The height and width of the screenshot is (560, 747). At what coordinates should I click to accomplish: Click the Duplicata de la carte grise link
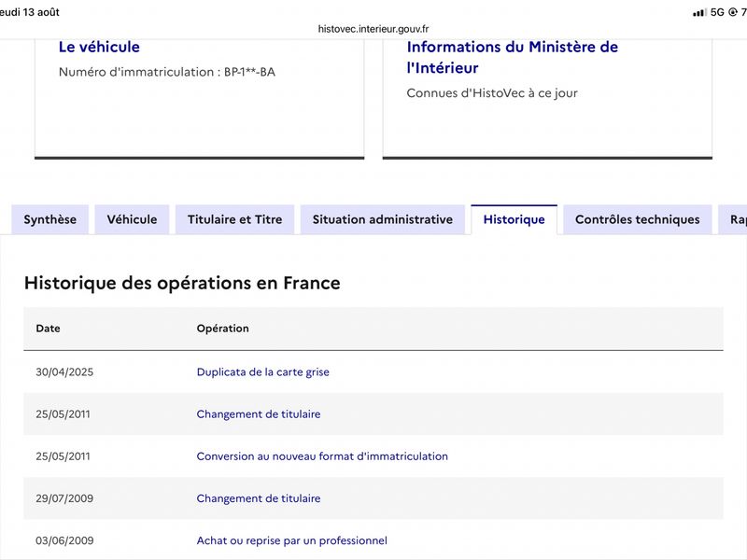click(x=263, y=371)
